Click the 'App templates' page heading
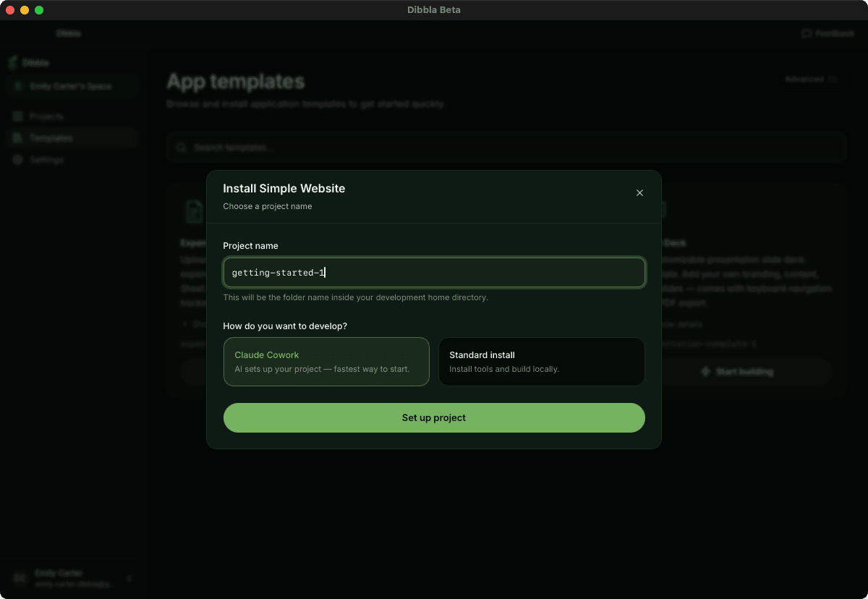This screenshot has width=868, height=599. [x=236, y=81]
